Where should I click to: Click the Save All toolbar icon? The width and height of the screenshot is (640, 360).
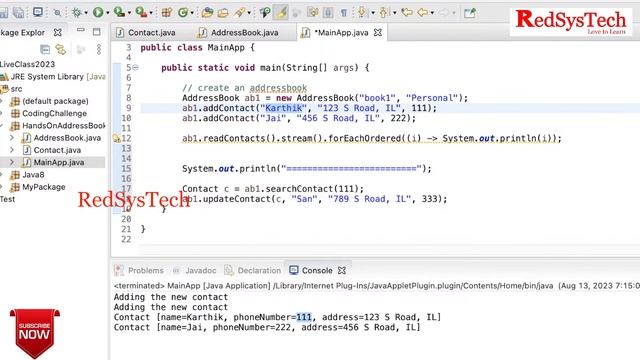click(18, 13)
